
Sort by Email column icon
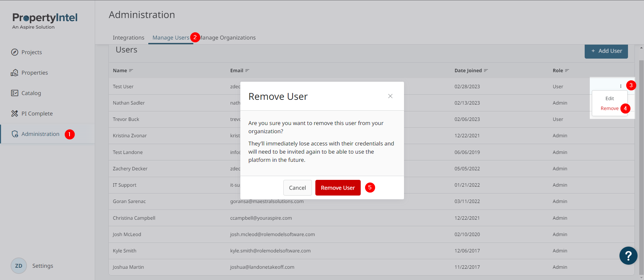(248, 71)
